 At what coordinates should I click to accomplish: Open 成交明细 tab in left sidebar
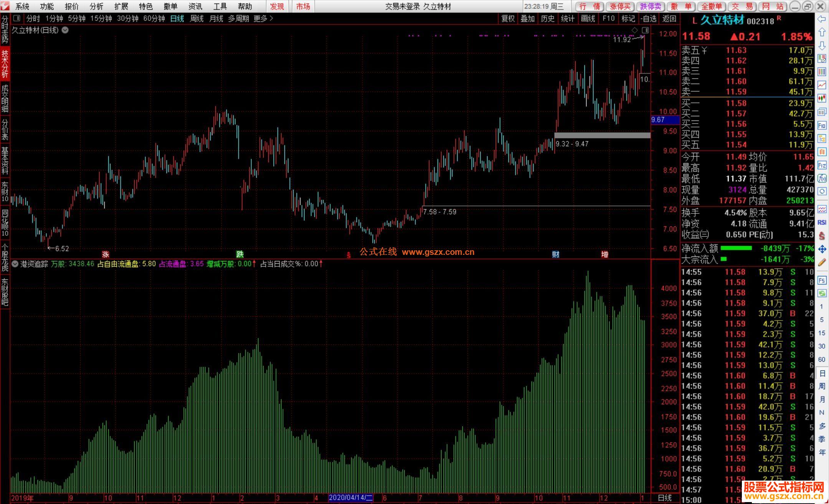click(x=5, y=99)
